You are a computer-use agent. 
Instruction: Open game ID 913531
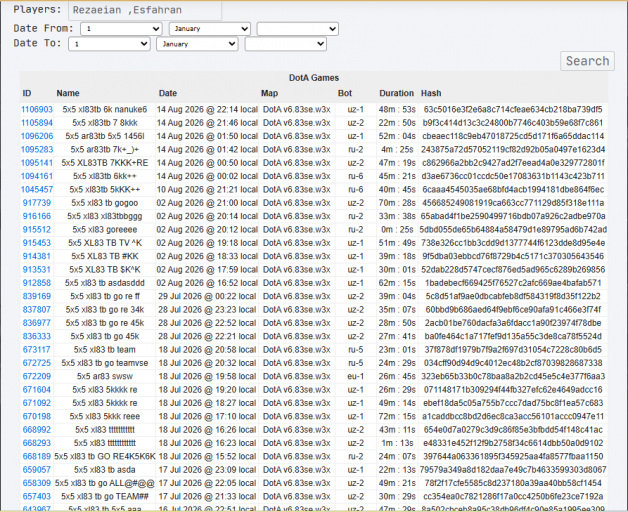[x=37, y=270]
